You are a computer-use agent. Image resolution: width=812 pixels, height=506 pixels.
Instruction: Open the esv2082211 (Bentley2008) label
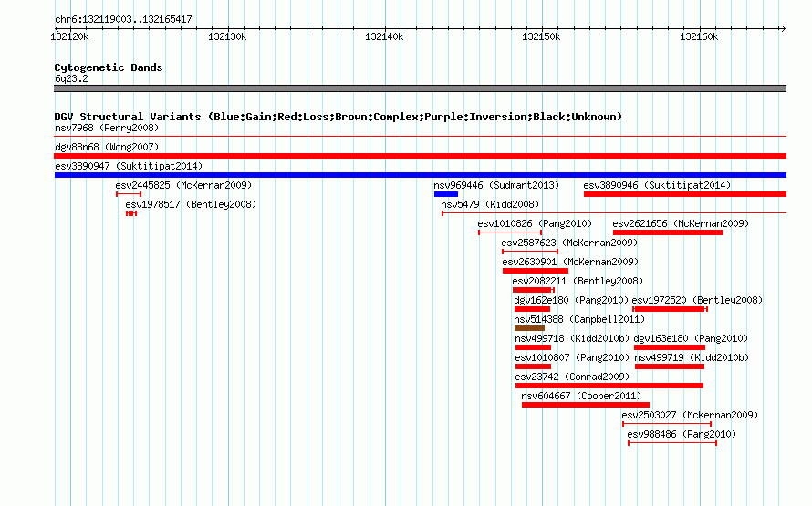click(x=578, y=281)
